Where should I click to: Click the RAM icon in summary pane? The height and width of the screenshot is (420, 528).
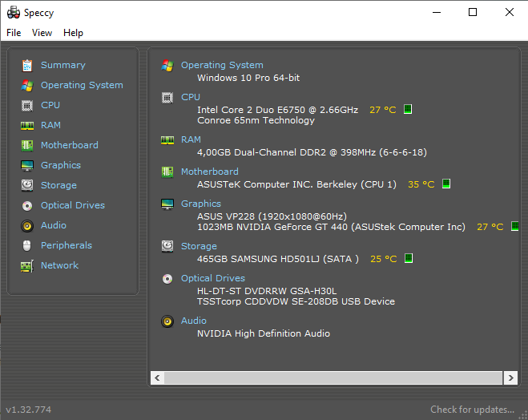[x=167, y=140]
